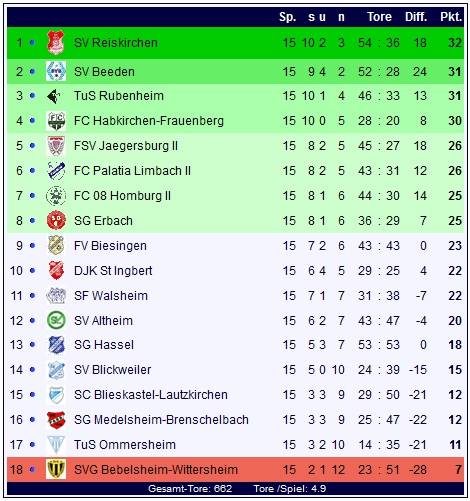Click the Sp. column header

click(287, 17)
